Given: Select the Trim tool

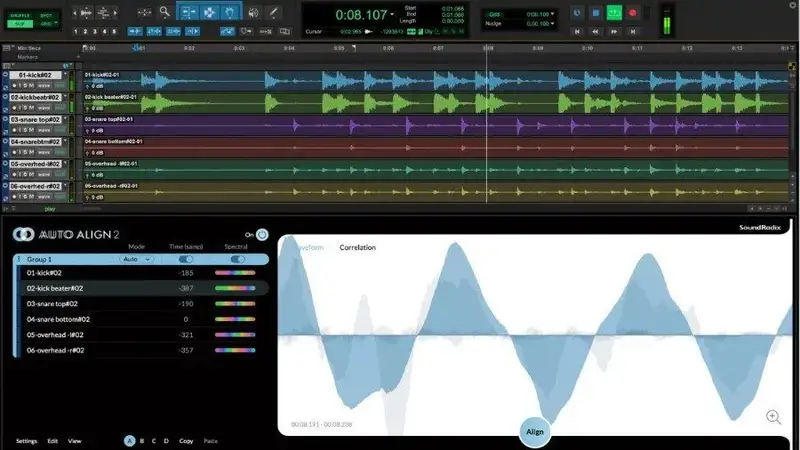Looking at the screenshot, I should click(x=188, y=12).
